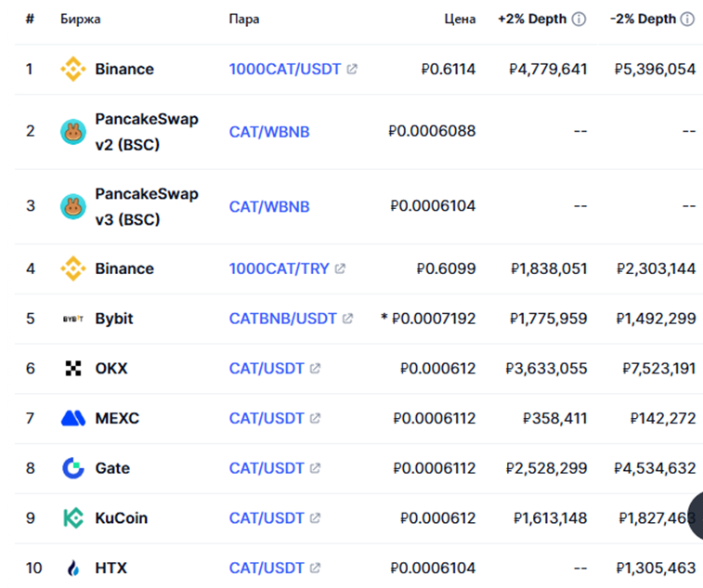This screenshot has width=703, height=588.
Task: Open the -2% Depth info icon
Action: pos(687,20)
